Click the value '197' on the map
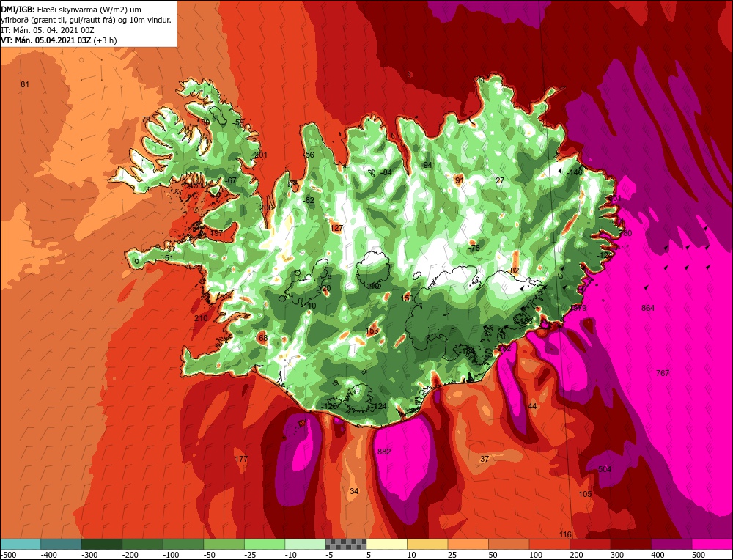Screen dimensions: 733x560 click(x=216, y=233)
